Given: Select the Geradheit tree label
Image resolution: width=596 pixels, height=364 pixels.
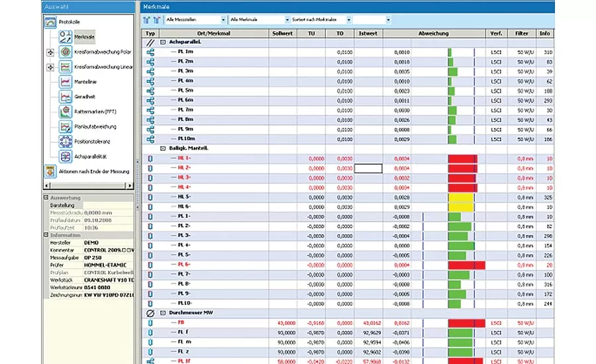Looking at the screenshot, I should [x=85, y=97].
